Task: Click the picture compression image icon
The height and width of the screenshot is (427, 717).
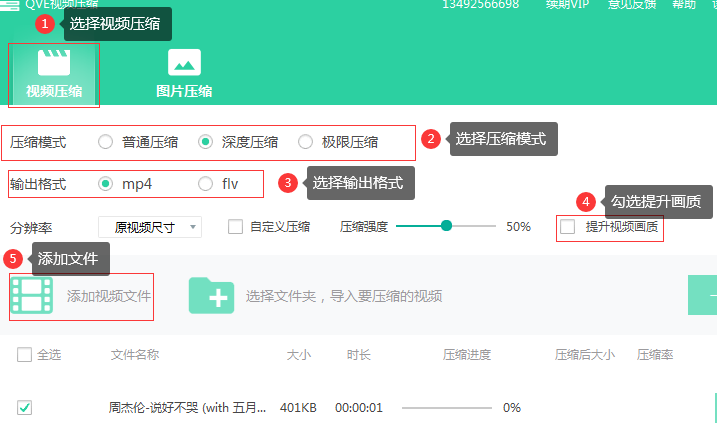Action: pyautogui.click(x=184, y=63)
